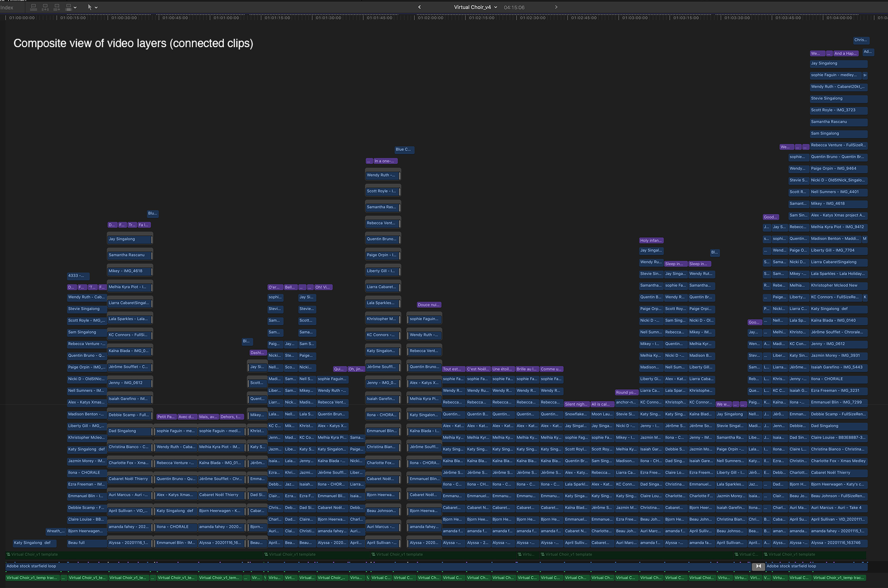Select the anchor-n... clip
This screenshot has width=888, height=588.
pos(626,402)
